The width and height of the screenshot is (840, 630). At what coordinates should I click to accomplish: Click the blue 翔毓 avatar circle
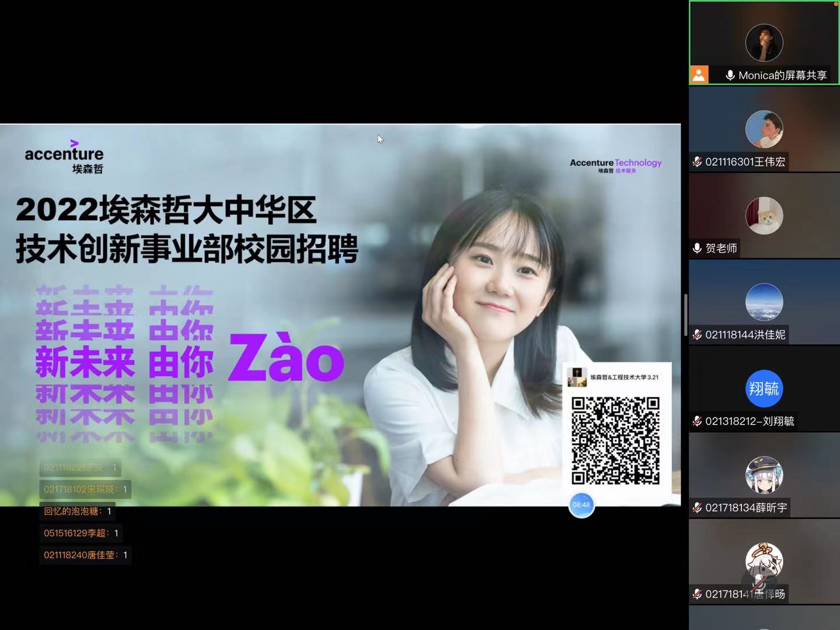tap(764, 388)
